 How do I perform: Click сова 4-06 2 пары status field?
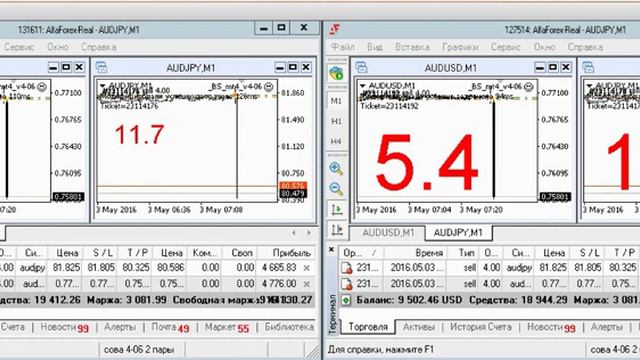coord(139,349)
